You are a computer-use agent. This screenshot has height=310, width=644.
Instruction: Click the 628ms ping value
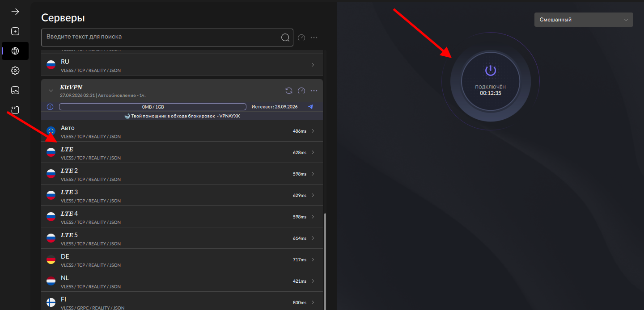tap(300, 153)
